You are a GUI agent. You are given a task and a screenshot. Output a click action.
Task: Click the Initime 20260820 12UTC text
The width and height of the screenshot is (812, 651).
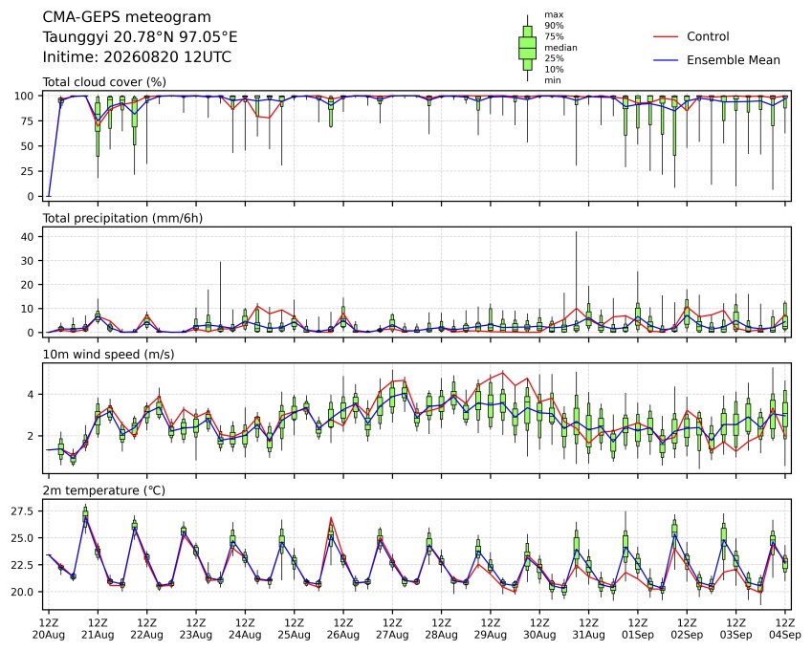click(x=137, y=57)
